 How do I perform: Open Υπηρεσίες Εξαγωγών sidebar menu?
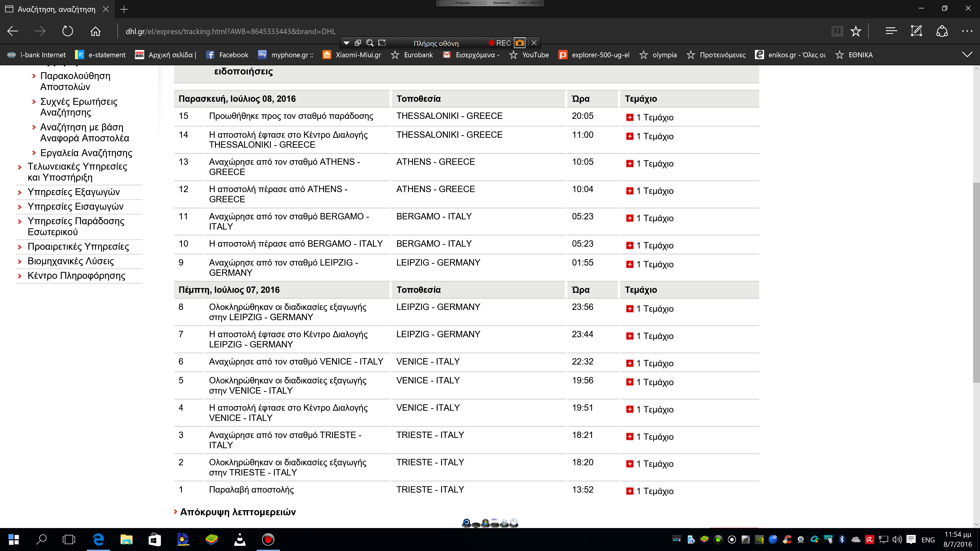pos(73,192)
